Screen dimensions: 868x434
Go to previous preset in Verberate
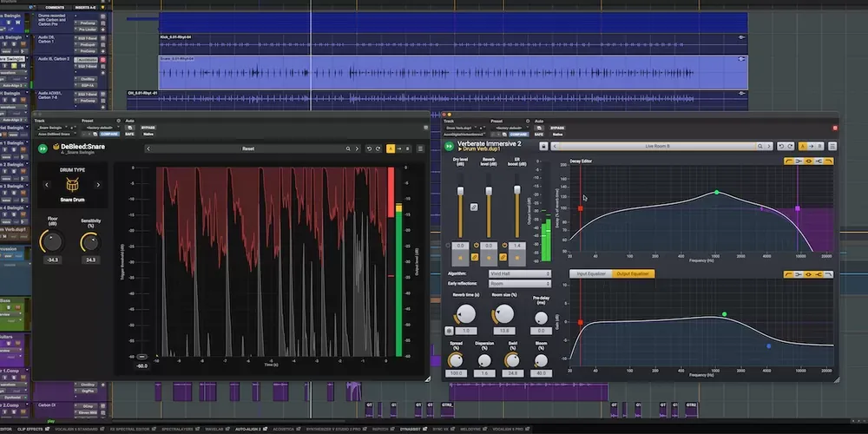click(555, 146)
